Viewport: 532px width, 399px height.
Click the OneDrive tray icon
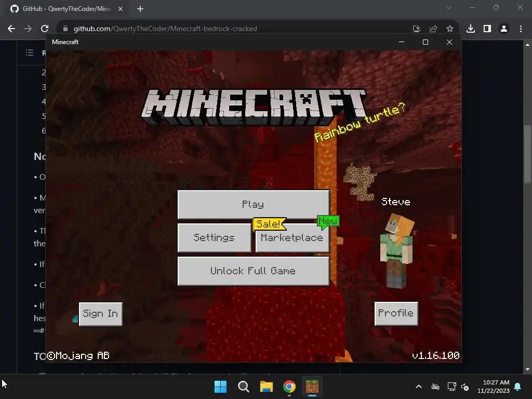pyautogui.click(x=435, y=387)
